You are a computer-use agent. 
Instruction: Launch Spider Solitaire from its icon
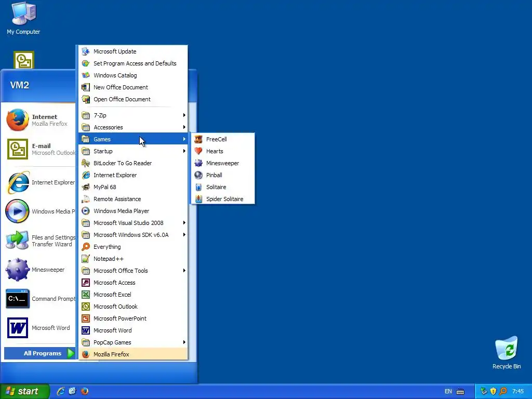(x=198, y=199)
